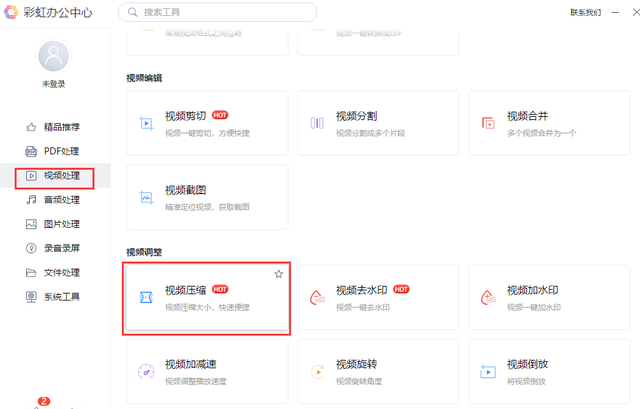
Task: Focus the 搜索工具 search field
Action: [217, 12]
